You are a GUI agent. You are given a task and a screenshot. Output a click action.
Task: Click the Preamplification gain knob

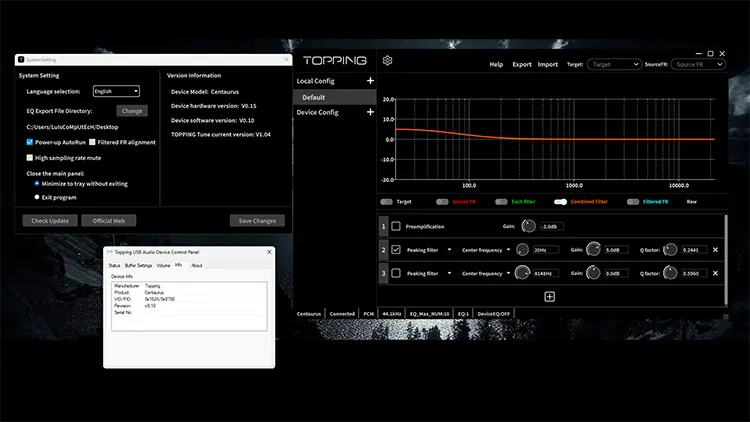point(529,226)
